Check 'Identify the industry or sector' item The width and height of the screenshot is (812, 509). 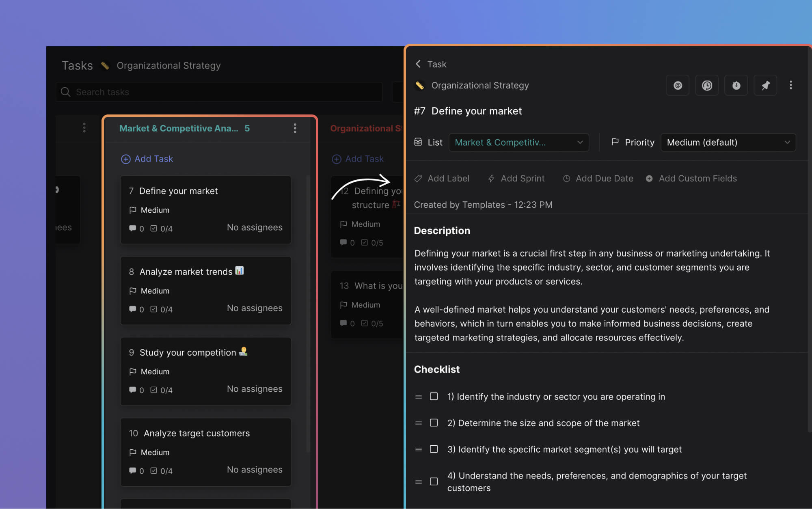tap(434, 396)
